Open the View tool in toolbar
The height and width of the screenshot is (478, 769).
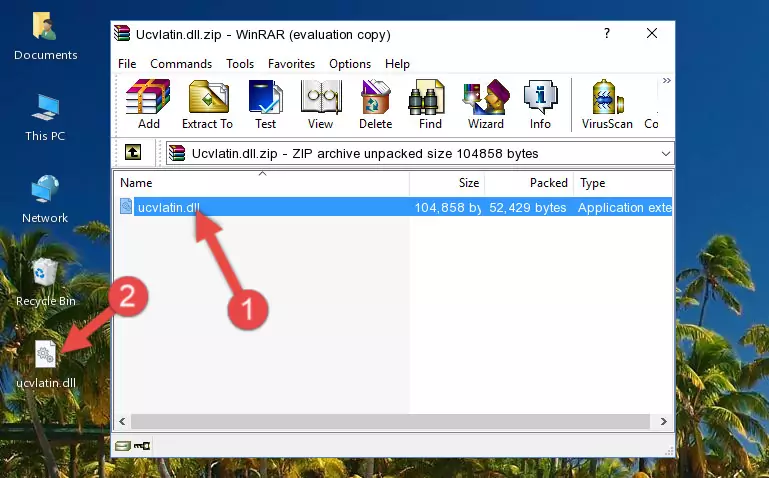321,104
